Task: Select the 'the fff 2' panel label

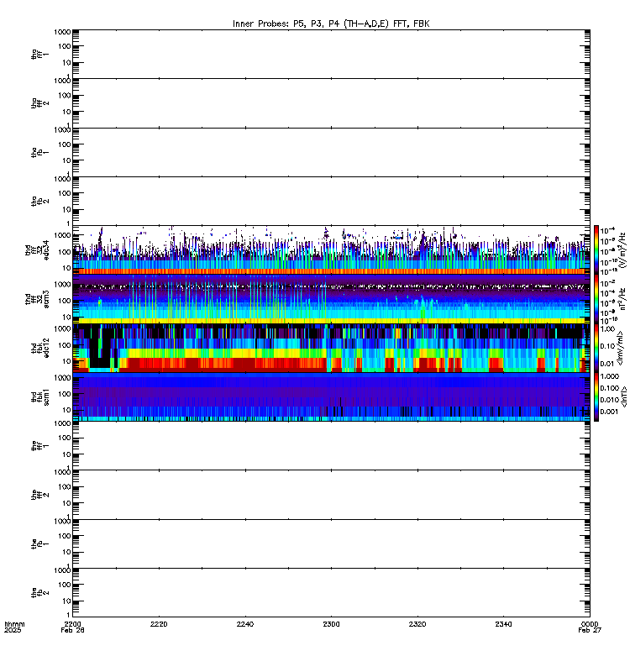Action: click(39, 495)
